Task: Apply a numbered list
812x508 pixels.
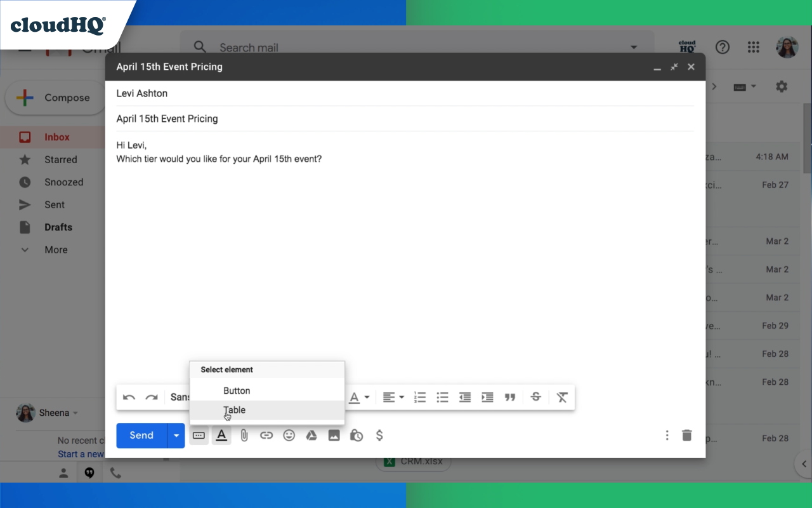Action: coord(419,397)
